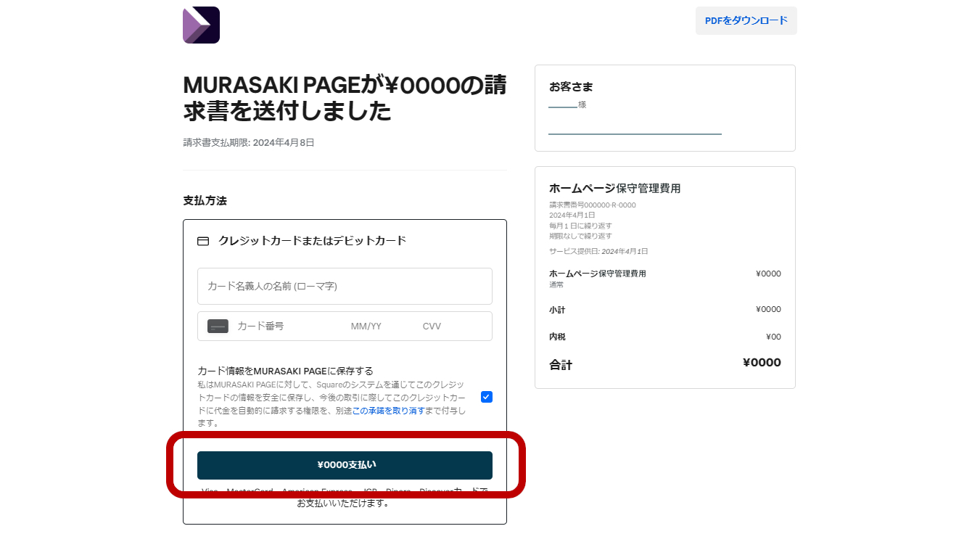The height and width of the screenshot is (534, 980).
Task: Click the credit card icon in the payment header
Action: point(202,241)
